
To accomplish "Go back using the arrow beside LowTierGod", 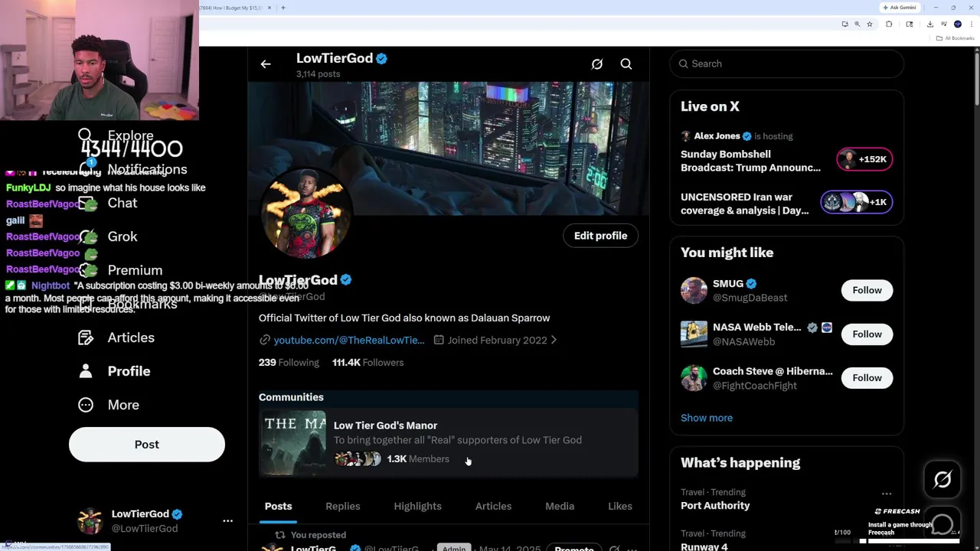I will (x=266, y=64).
